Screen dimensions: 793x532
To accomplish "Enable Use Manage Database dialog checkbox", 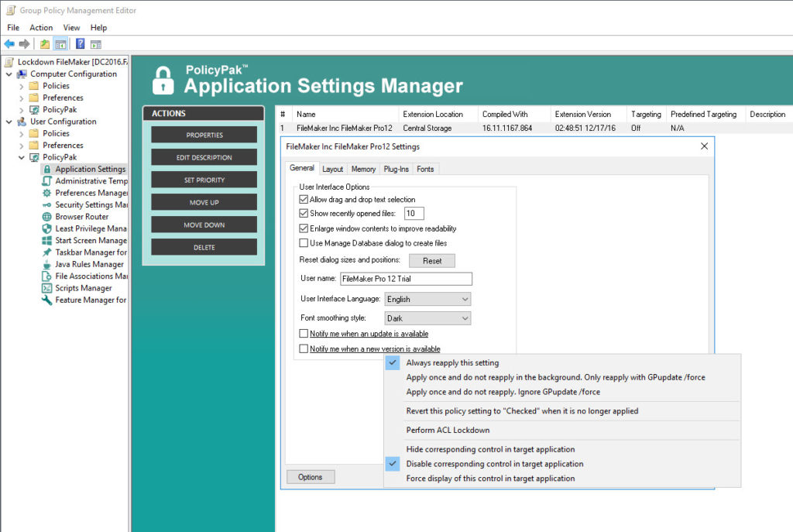I will [304, 243].
